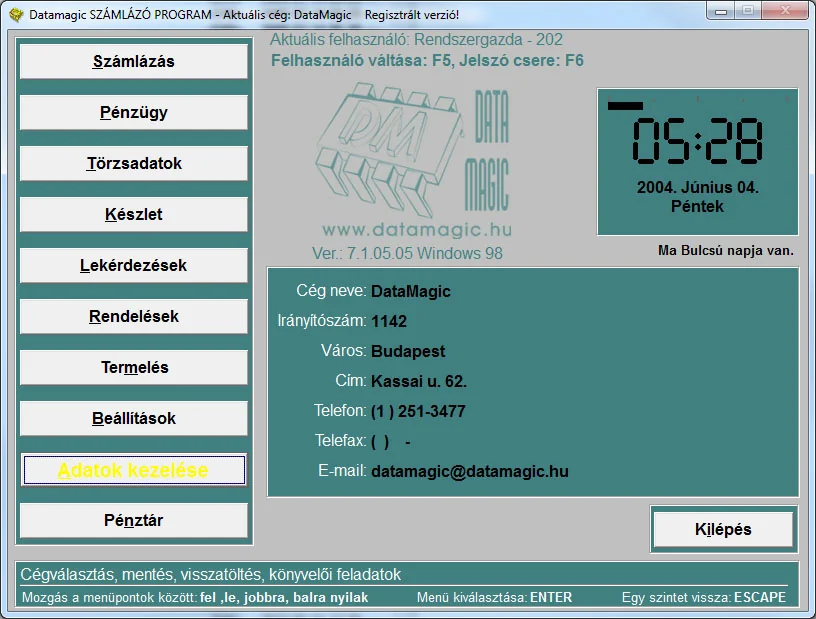Image resolution: width=816 pixels, height=619 pixels.
Task: Click the Cég neve: label
Action: point(331,290)
